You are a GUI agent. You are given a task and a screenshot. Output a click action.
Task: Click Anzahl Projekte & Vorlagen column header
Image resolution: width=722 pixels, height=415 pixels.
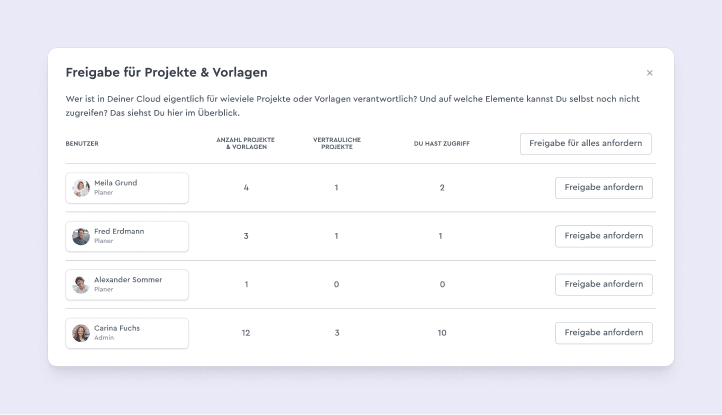(x=246, y=143)
